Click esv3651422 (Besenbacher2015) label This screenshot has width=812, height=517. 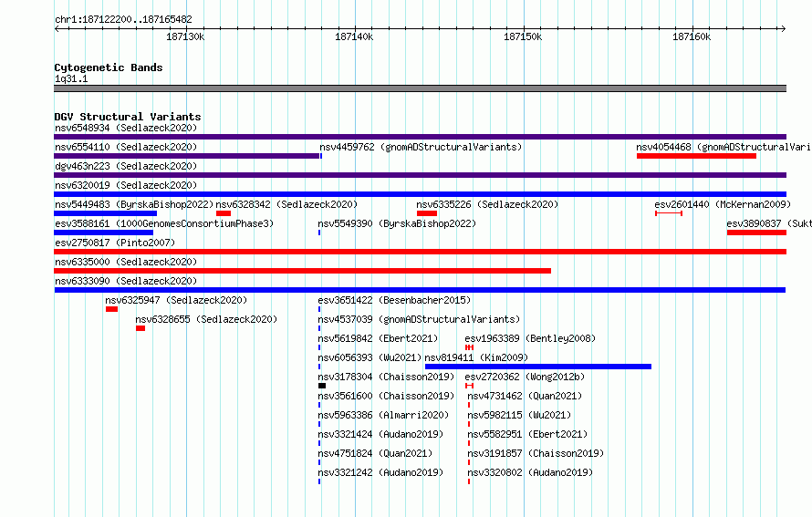click(x=394, y=300)
